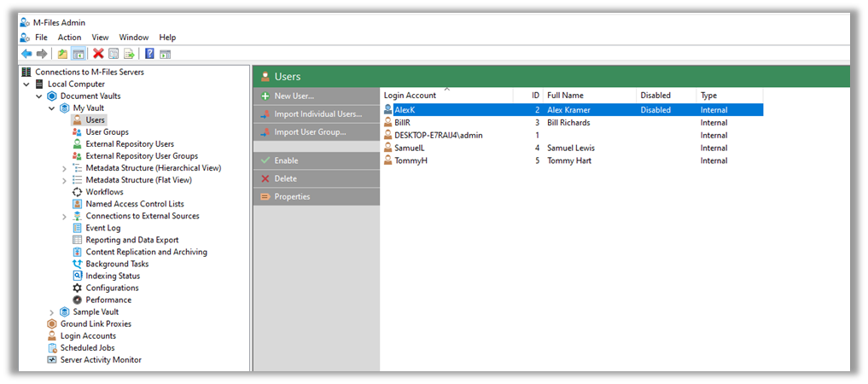This screenshot has width=868, height=384.
Task: Click the Tommy Hart full name cell
Action: point(569,160)
